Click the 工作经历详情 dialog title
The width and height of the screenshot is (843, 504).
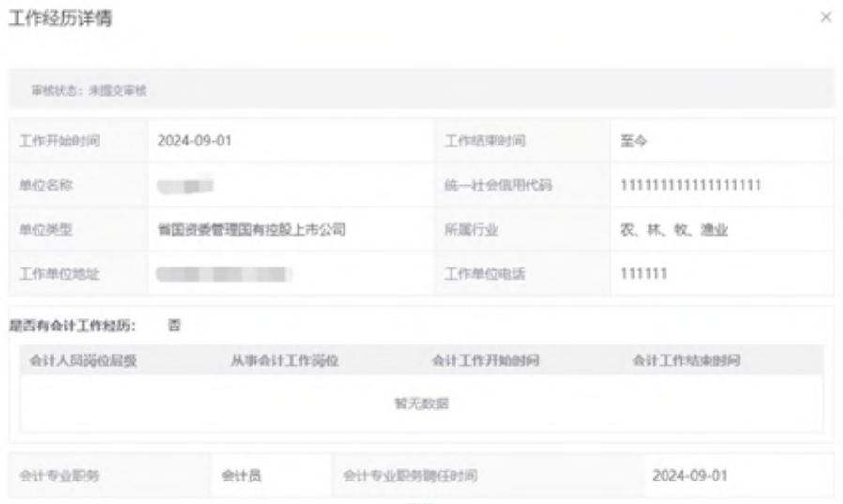[x=60, y=18]
